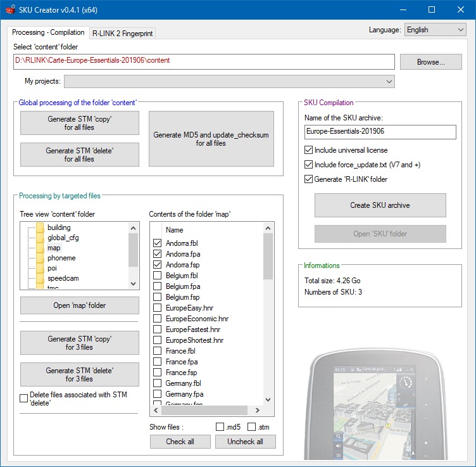Click Browse... to pick content folder
476x467 pixels.
[431, 62]
